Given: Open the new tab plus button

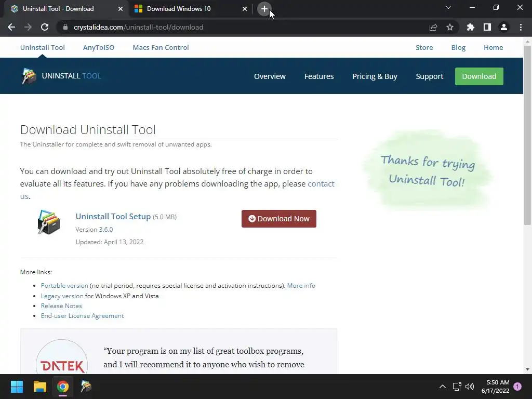Looking at the screenshot, I should (x=264, y=9).
